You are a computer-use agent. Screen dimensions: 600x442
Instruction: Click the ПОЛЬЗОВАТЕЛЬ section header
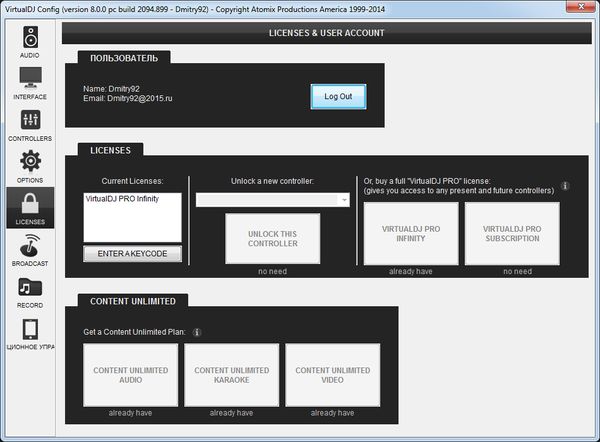coord(124,58)
